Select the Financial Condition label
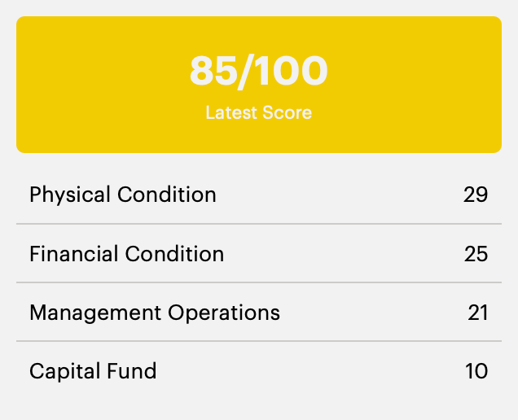518x420 pixels. click(x=126, y=253)
